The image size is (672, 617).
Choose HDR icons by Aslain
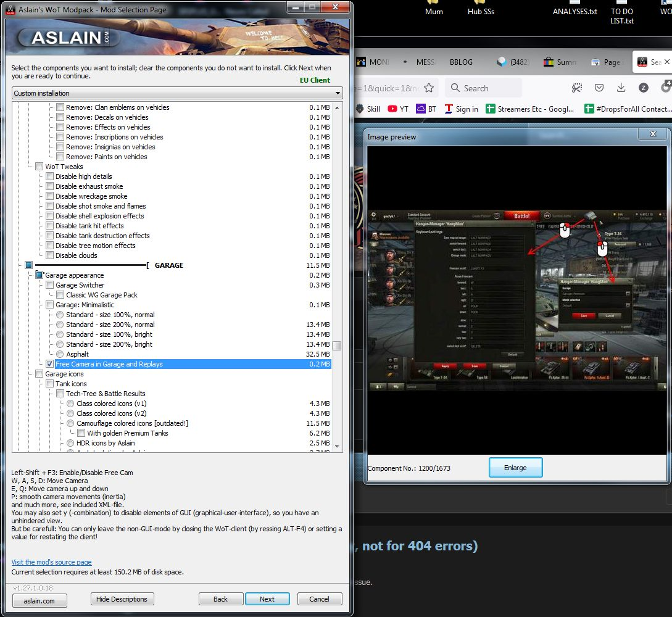click(x=71, y=442)
